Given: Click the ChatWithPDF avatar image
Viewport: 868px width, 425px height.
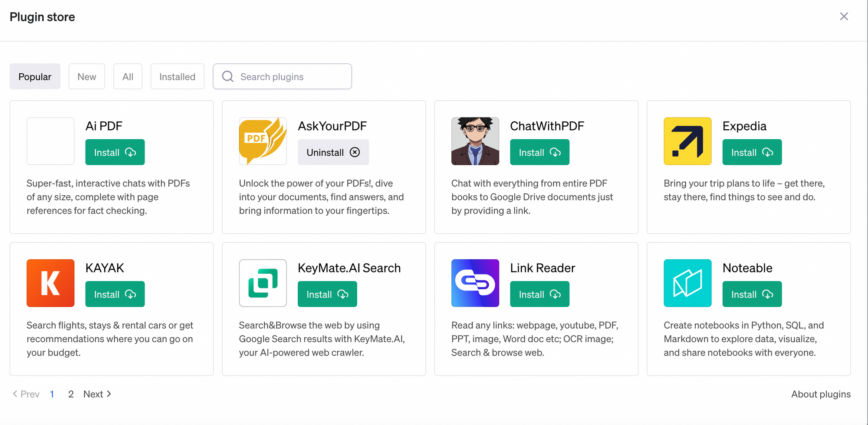Looking at the screenshot, I should pos(475,141).
